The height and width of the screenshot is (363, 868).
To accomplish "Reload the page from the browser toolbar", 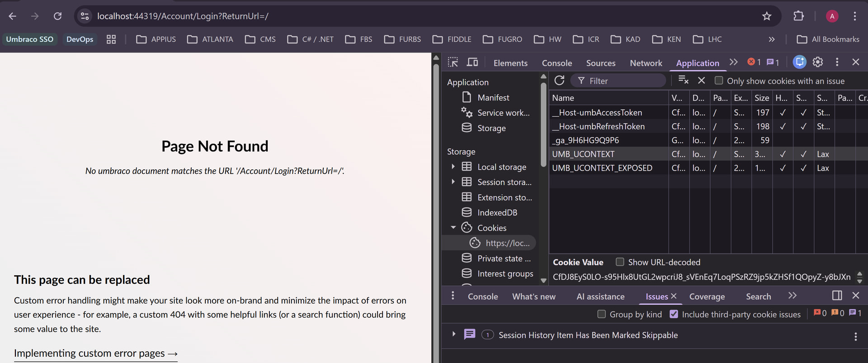I will point(57,16).
